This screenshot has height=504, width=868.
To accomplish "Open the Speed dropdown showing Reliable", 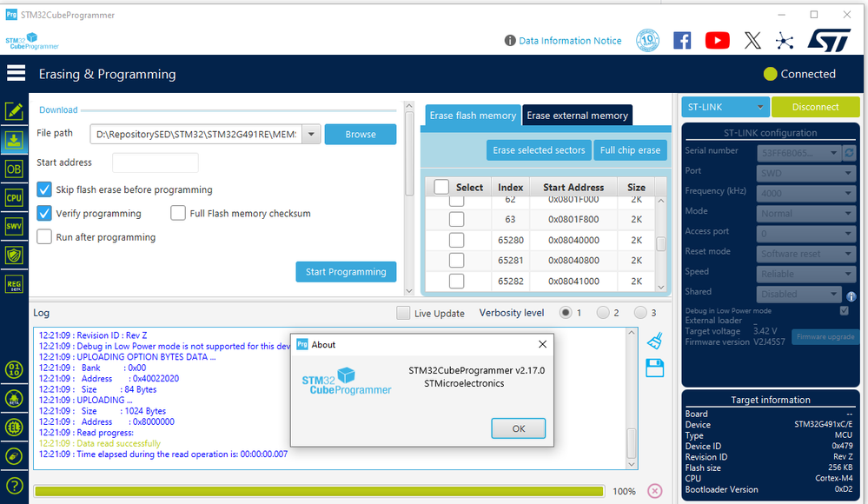I will click(806, 274).
